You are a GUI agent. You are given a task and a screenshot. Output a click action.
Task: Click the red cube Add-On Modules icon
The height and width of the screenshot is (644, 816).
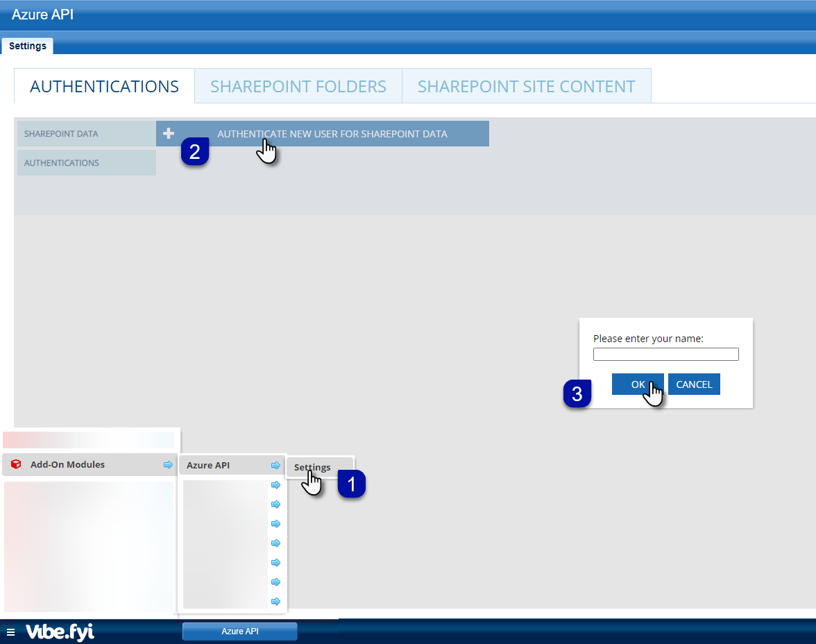pyautogui.click(x=16, y=464)
